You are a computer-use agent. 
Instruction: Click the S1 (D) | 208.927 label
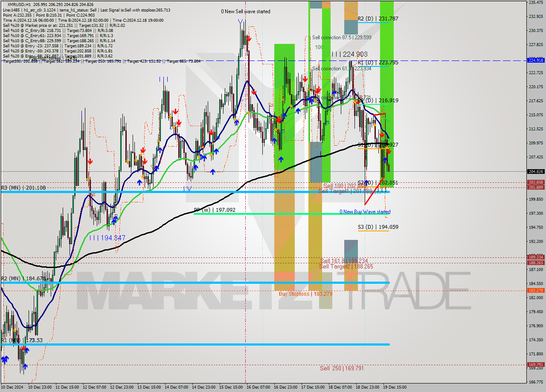[x=378, y=145]
